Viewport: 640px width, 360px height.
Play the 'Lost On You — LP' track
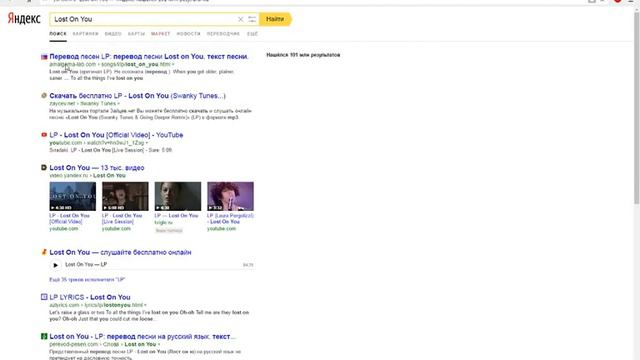[56, 265]
